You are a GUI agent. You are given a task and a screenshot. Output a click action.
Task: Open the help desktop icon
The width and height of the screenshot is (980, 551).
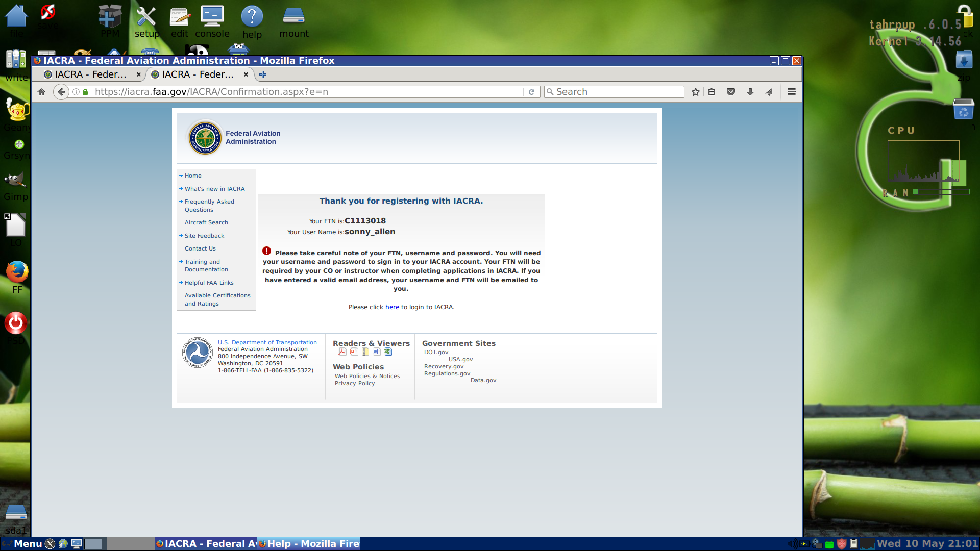coord(252,22)
